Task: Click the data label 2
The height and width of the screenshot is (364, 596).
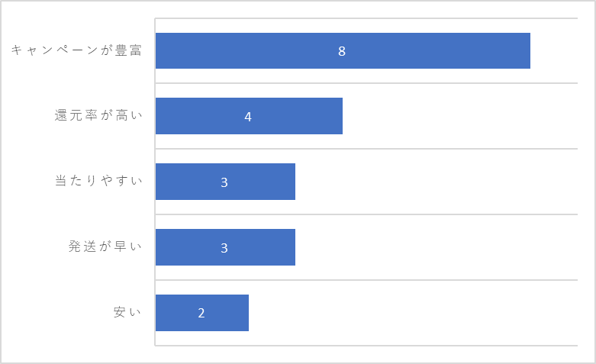Action: point(201,313)
